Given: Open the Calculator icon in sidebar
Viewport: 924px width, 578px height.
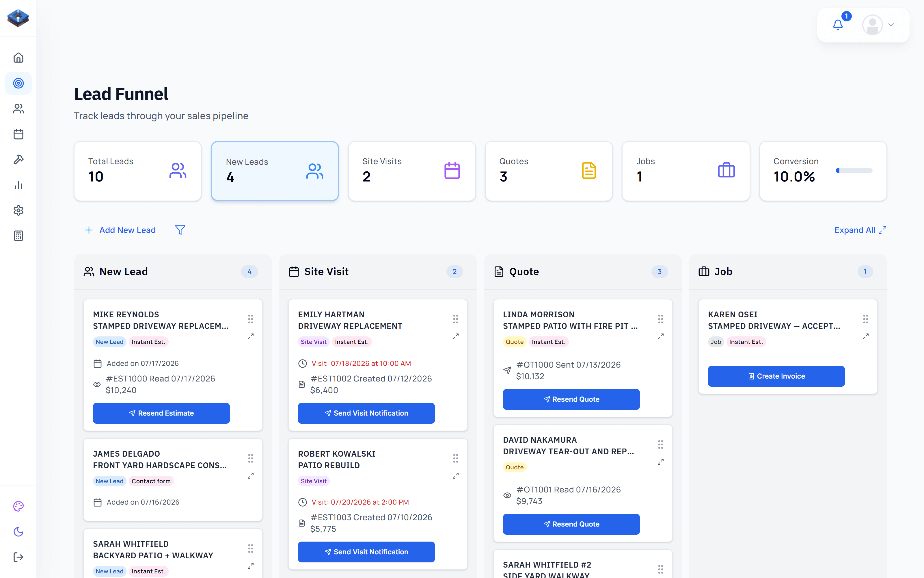Looking at the screenshot, I should [x=18, y=236].
